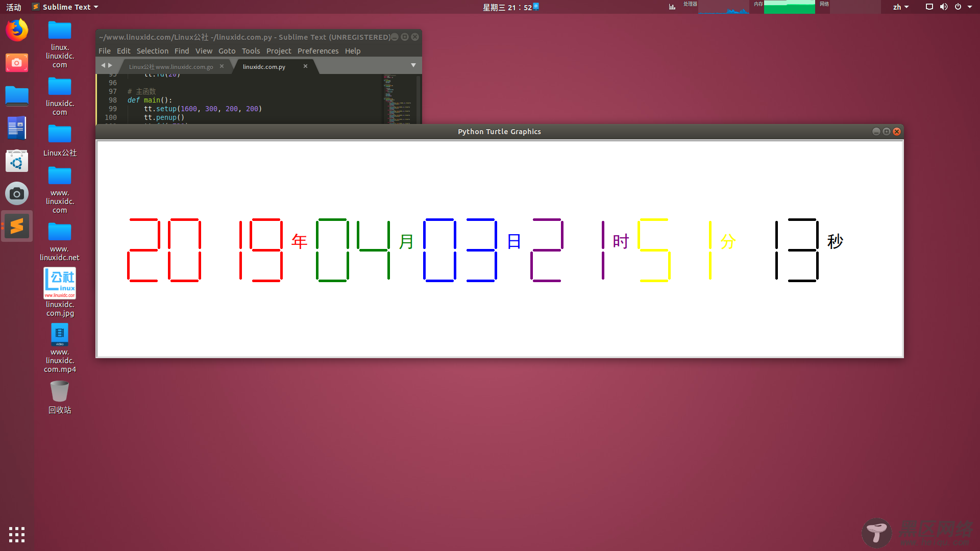This screenshot has width=980, height=551.
Task: Open the Find menu
Action: [181, 51]
